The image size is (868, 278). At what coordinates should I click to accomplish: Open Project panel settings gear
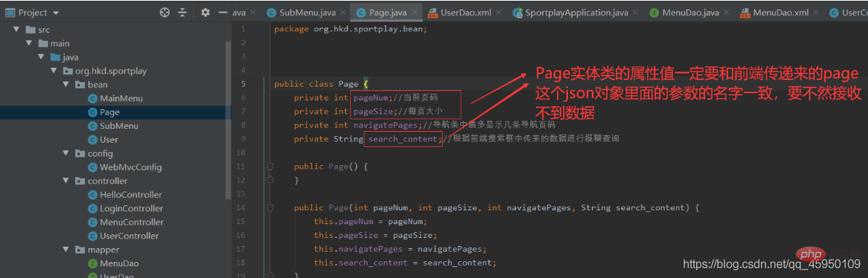pyautogui.click(x=205, y=12)
